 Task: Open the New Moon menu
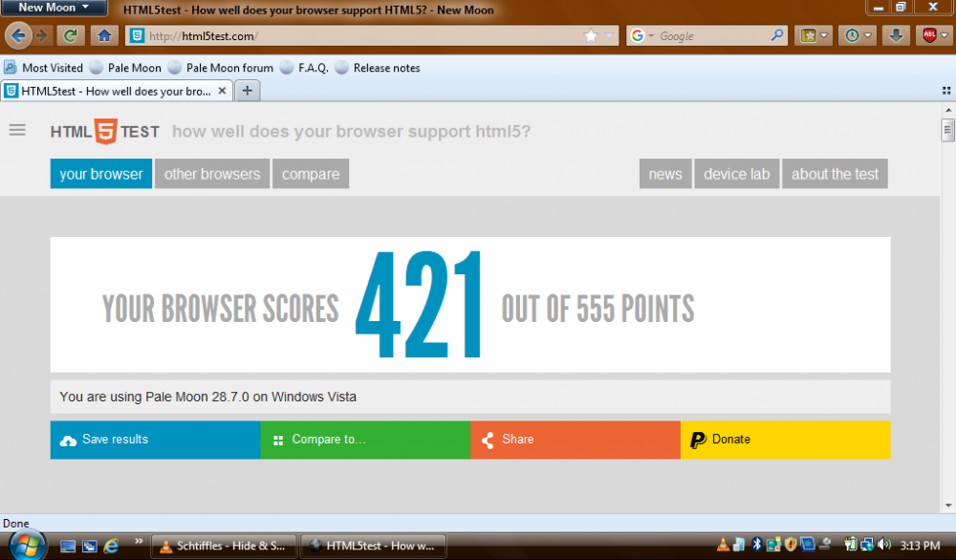53,7
